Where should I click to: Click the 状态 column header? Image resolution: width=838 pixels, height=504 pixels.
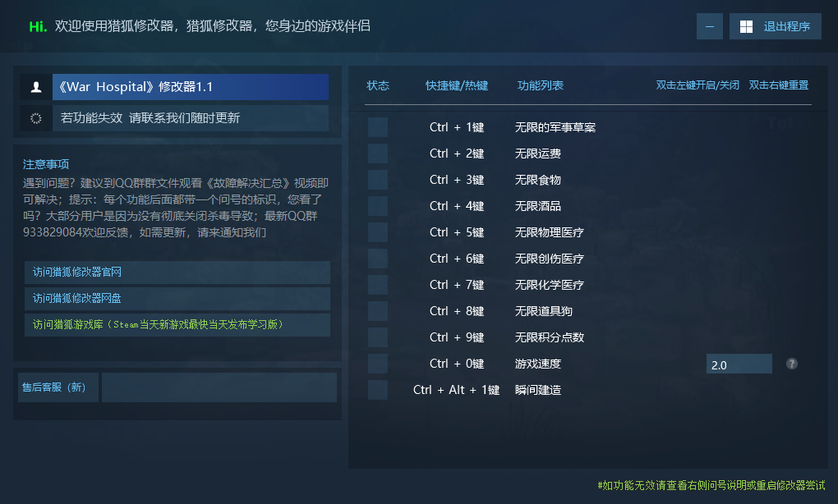(x=378, y=85)
